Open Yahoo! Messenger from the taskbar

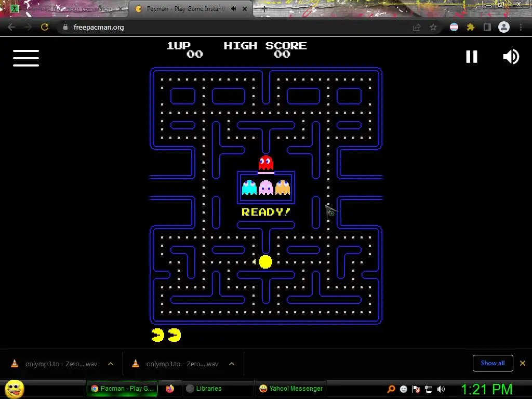pyautogui.click(x=291, y=389)
